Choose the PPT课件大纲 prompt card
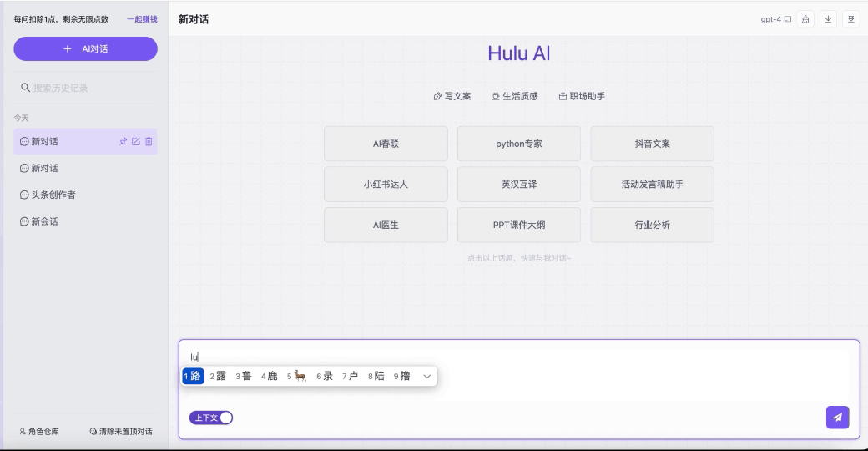 518,225
